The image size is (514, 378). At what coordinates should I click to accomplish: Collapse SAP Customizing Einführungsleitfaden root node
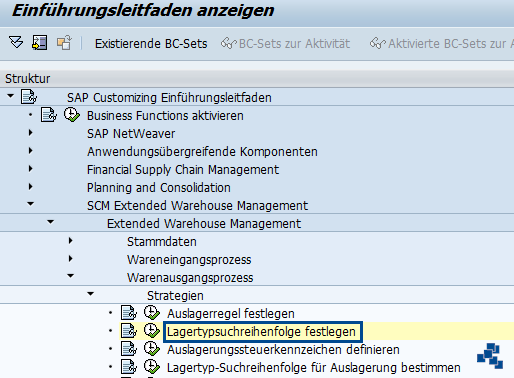click(11, 96)
